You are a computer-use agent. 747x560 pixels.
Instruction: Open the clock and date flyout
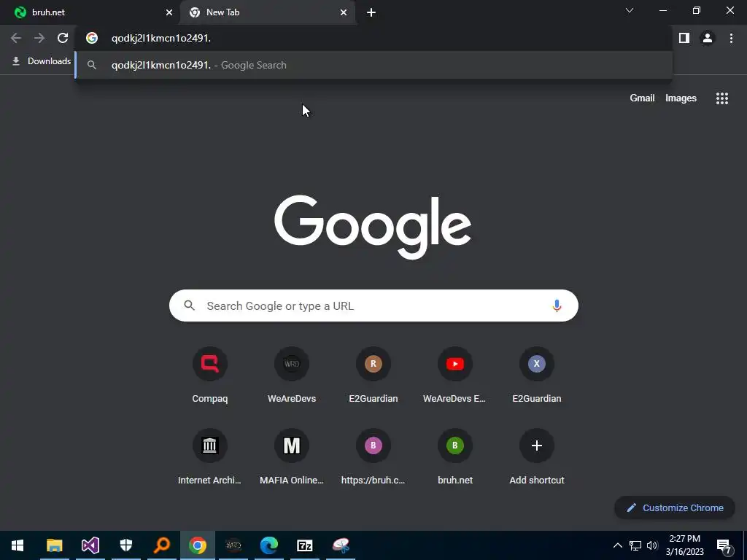(x=684, y=545)
